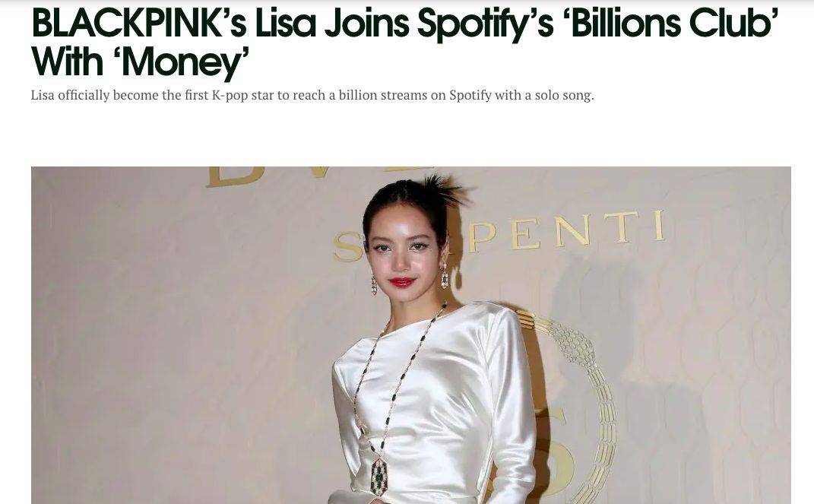814x504 pixels.
Task: Click the word BLACKPINK's in the headline
Action: (139, 24)
